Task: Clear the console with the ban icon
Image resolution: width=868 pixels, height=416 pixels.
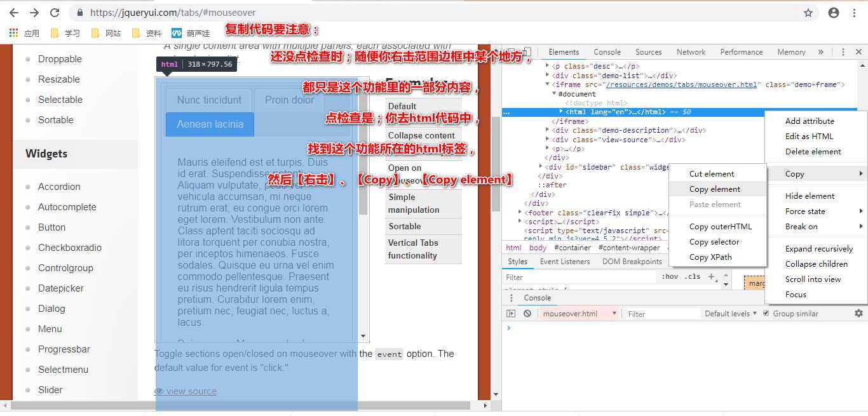Action: 527,314
